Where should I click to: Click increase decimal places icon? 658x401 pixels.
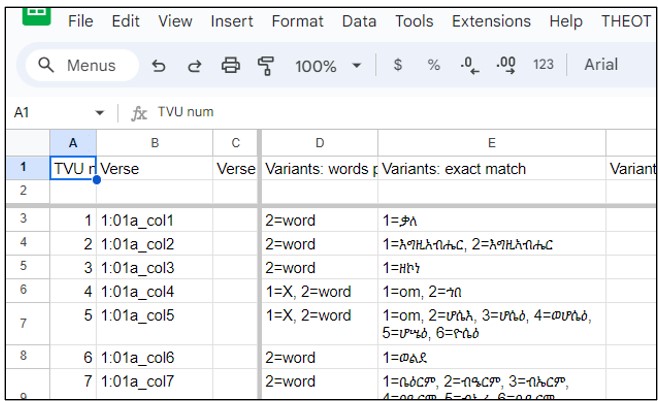pyautogui.click(x=506, y=65)
